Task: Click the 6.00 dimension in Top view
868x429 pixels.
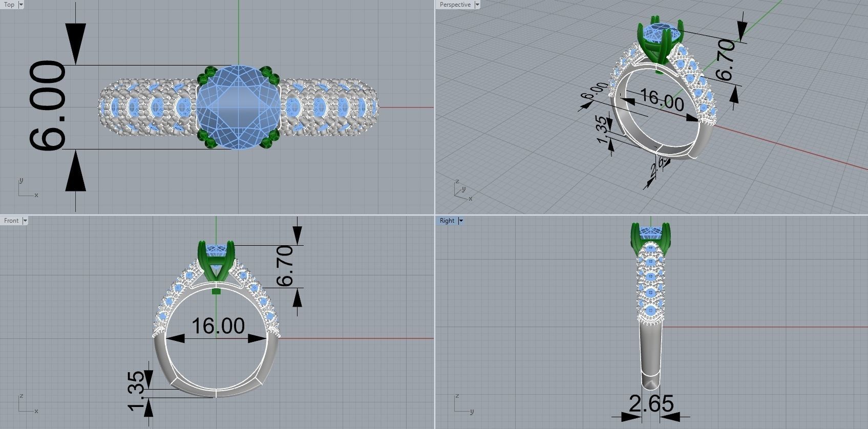Action: pyautogui.click(x=47, y=106)
